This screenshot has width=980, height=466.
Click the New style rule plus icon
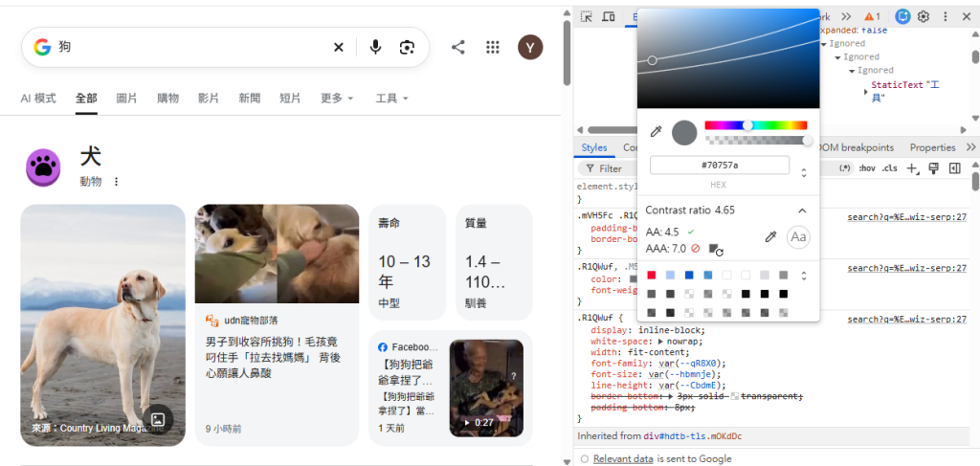pos(913,168)
